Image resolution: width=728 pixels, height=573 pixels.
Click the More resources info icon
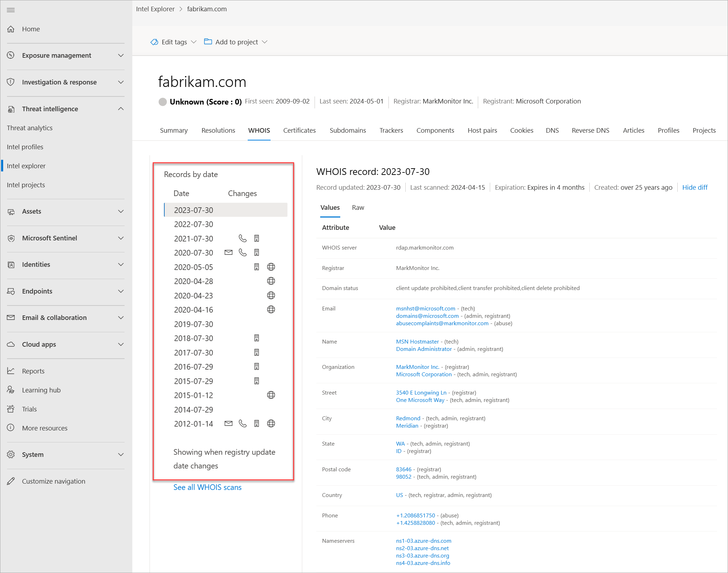11,428
